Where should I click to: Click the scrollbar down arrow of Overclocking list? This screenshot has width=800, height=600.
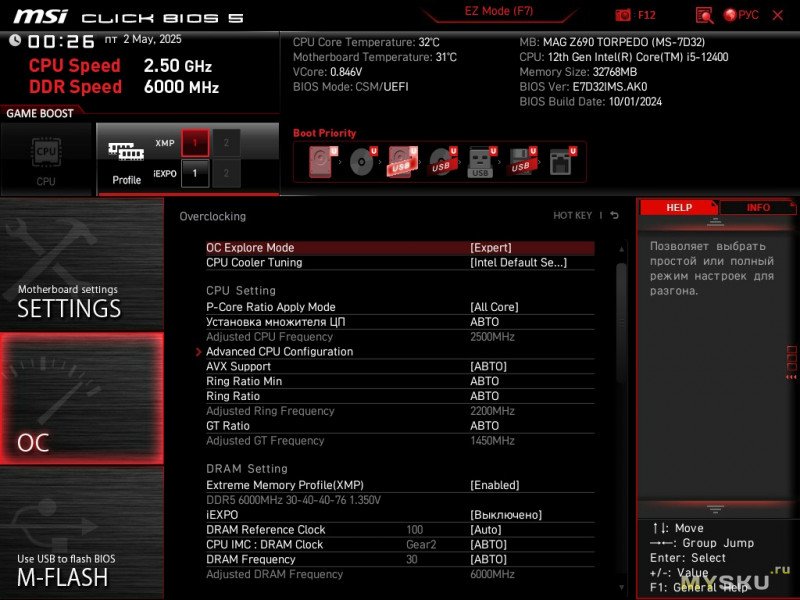point(621,588)
